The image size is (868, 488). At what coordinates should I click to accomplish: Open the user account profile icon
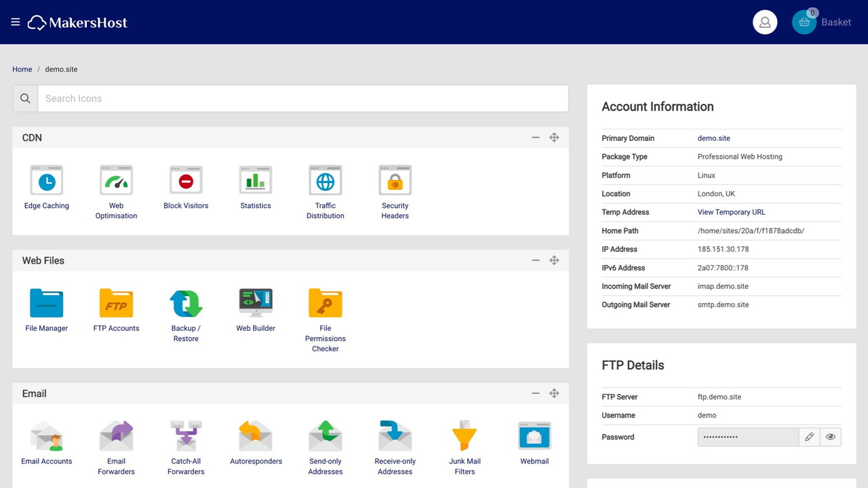pyautogui.click(x=765, y=22)
